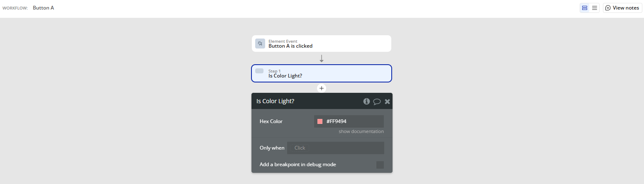Enable the debug mode breakpoint checkbox
The width and height of the screenshot is (644, 184).
(x=380, y=165)
